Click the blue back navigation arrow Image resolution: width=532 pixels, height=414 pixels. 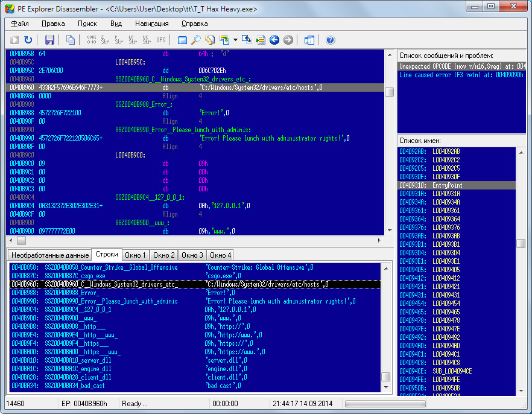pyautogui.click(x=274, y=40)
